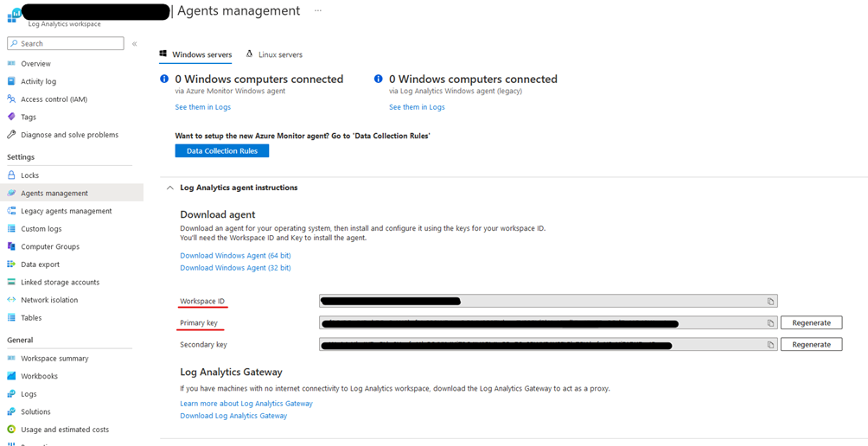
Task: Click the Primary key value field
Action: [549, 322]
